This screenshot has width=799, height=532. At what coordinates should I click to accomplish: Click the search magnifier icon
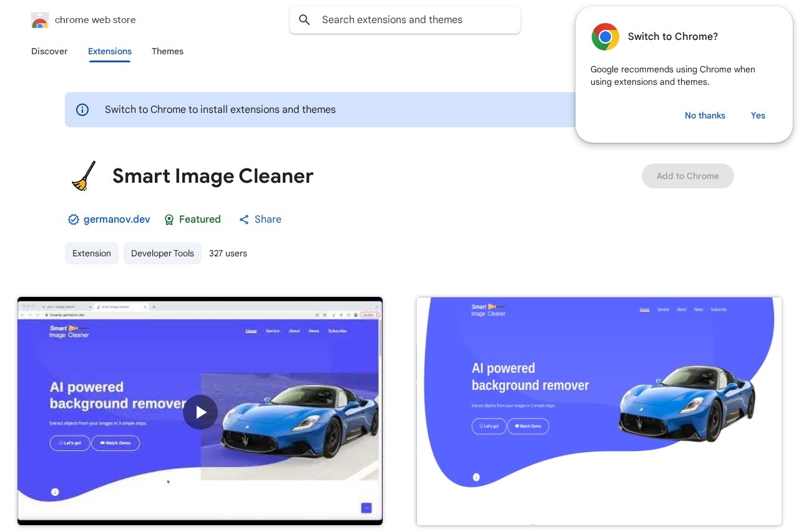pos(305,20)
